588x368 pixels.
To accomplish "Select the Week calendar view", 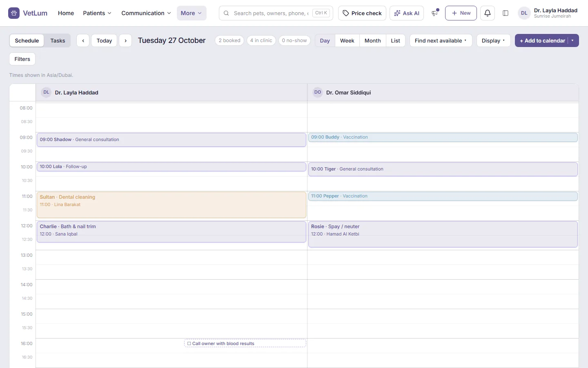I will point(347,40).
